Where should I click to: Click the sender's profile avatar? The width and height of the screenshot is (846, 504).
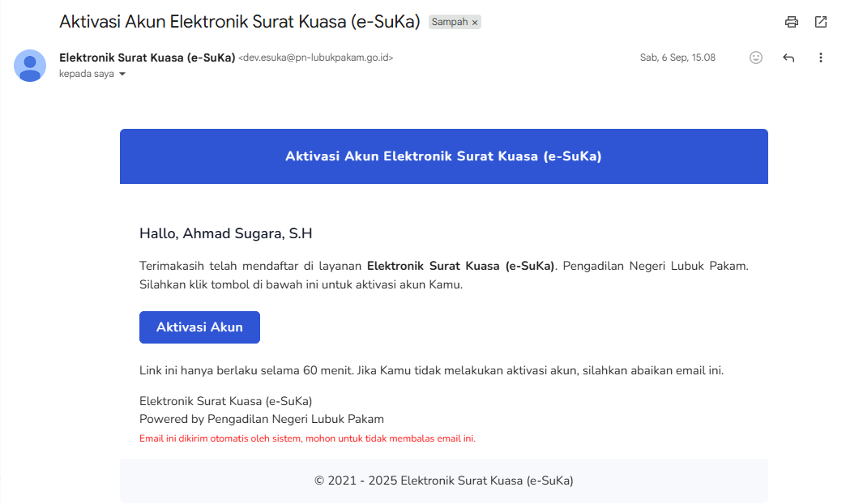click(x=30, y=66)
